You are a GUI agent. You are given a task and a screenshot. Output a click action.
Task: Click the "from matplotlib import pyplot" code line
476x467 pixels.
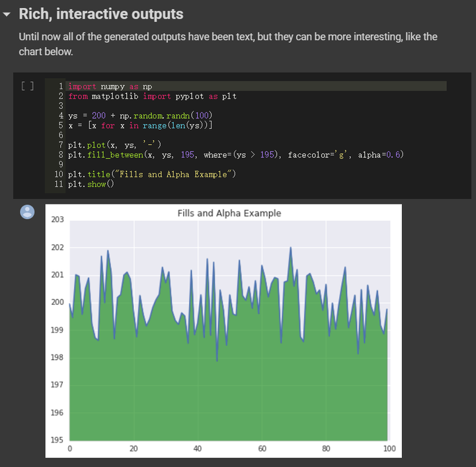152,96
